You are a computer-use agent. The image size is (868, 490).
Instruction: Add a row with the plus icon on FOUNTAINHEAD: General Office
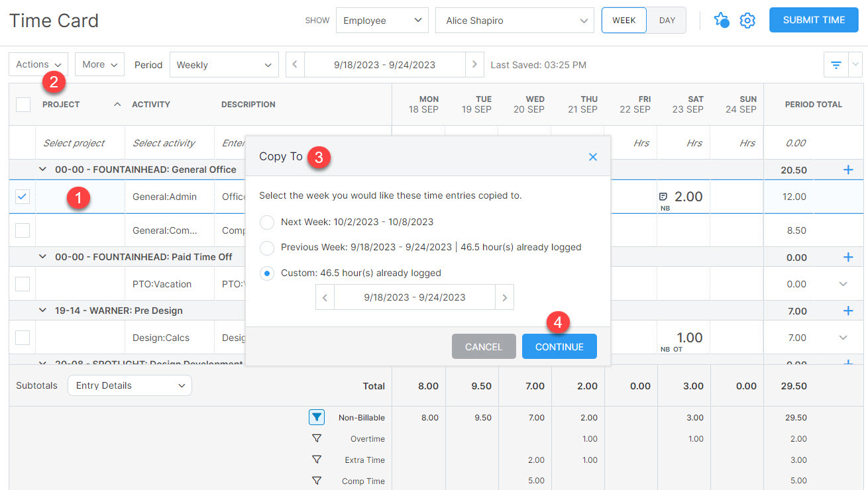(847, 170)
